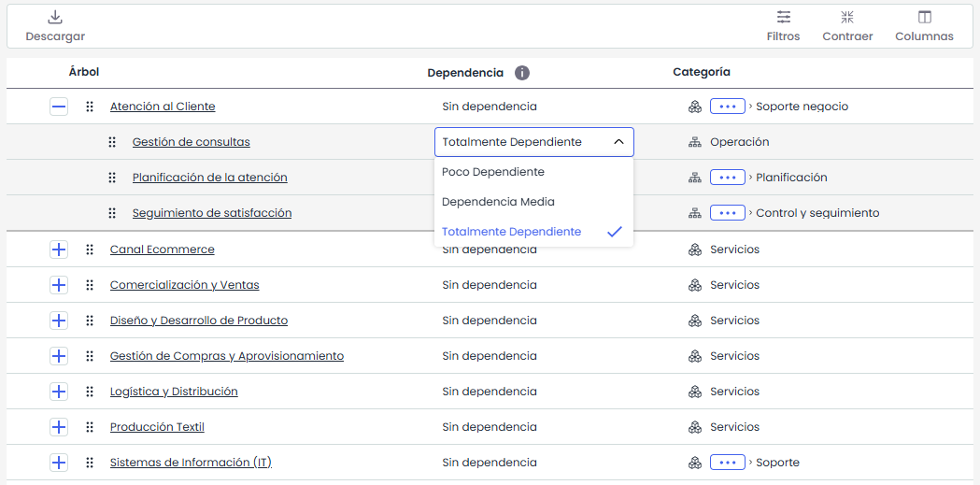
Task: Open the Seguimiento de satisfacción link
Action: 212,213
